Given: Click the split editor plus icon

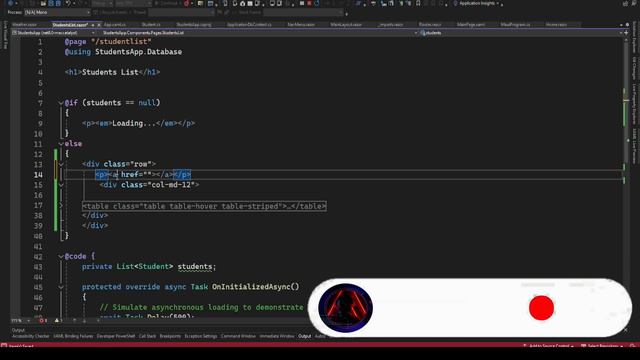Looking at the screenshot, I should (626, 33).
